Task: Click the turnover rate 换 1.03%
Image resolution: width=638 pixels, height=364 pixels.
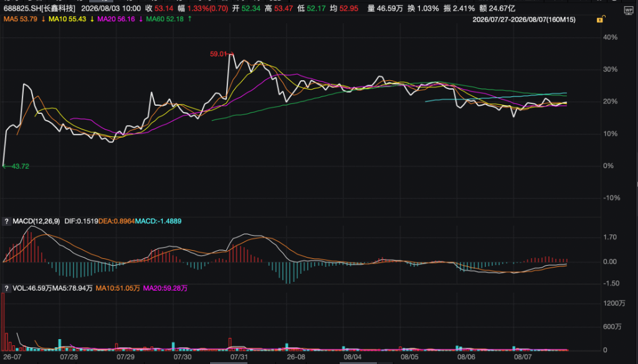Action: [423, 9]
